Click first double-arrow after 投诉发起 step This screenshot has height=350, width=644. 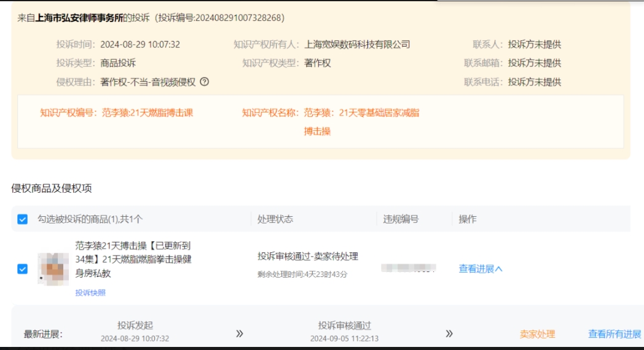click(x=240, y=333)
